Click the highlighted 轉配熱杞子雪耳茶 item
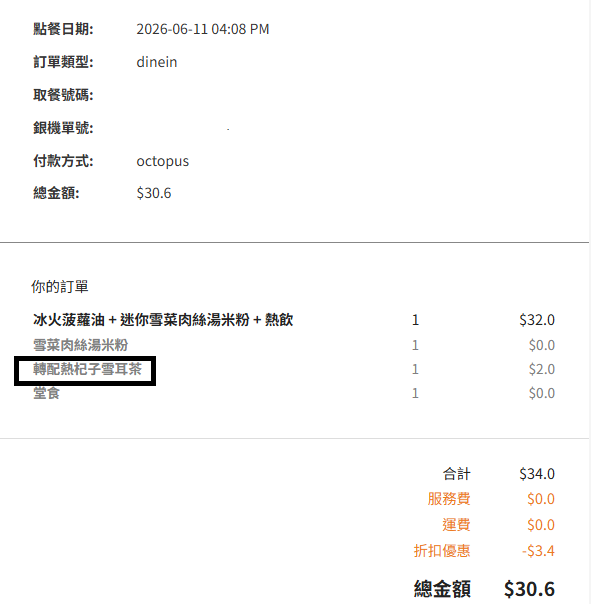 tap(87, 369)
